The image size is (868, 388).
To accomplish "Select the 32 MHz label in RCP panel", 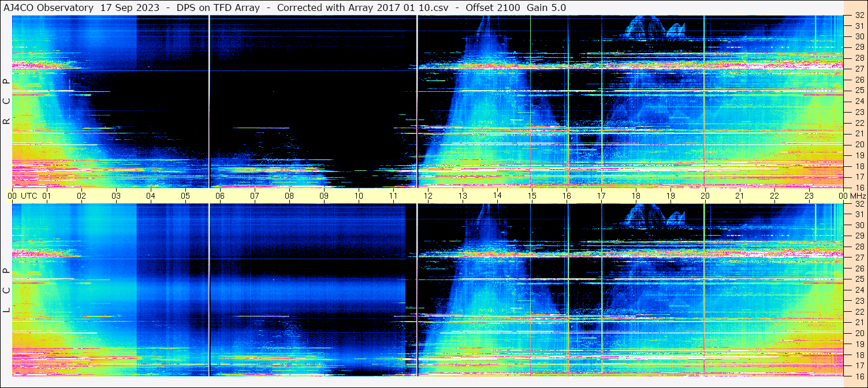I will 858,16.
